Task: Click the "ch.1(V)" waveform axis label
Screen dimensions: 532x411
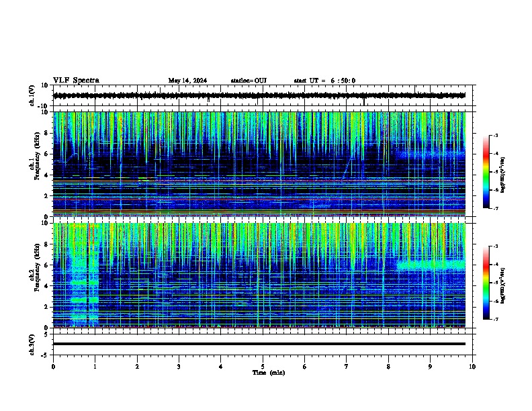Action: [x=32, y=95]
